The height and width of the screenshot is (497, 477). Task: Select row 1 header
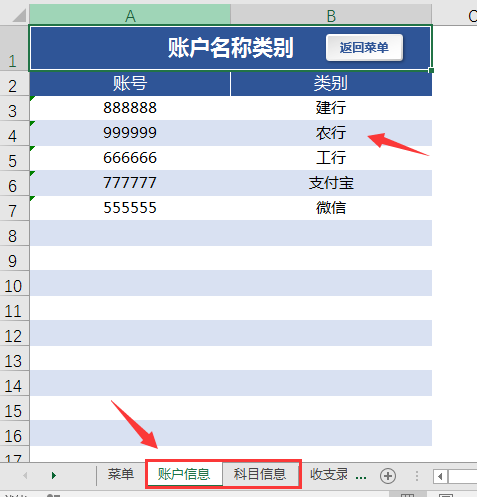14,48
